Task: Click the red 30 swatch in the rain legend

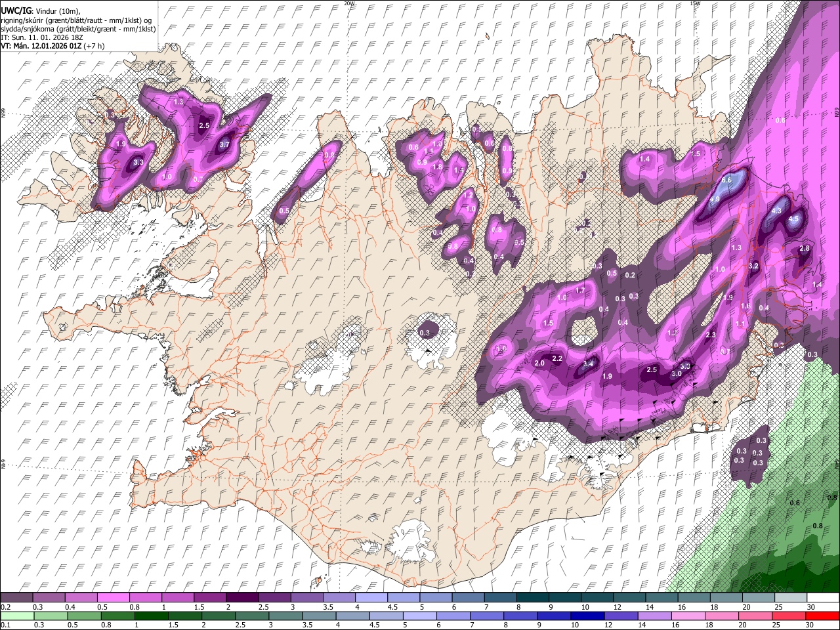Action: click(x=822, y=616)
